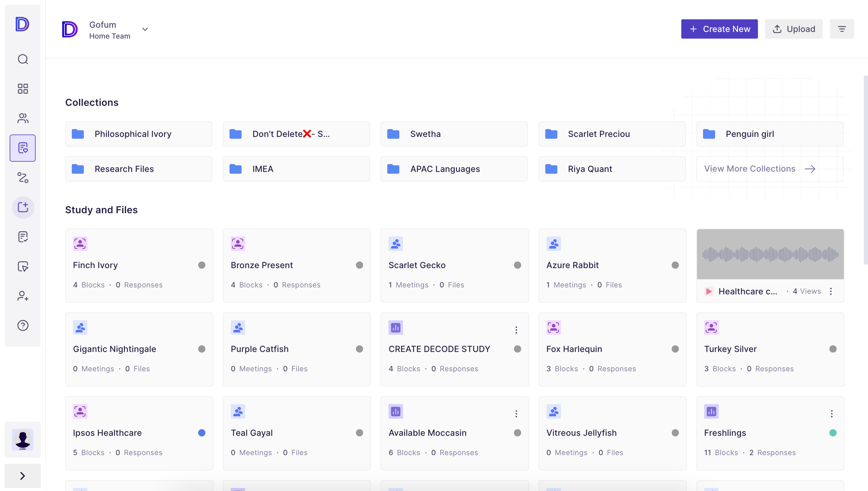This screenshot has width=868, height=491.
Task: Open the Don't Delete collection folder
Action: (296, 134)
